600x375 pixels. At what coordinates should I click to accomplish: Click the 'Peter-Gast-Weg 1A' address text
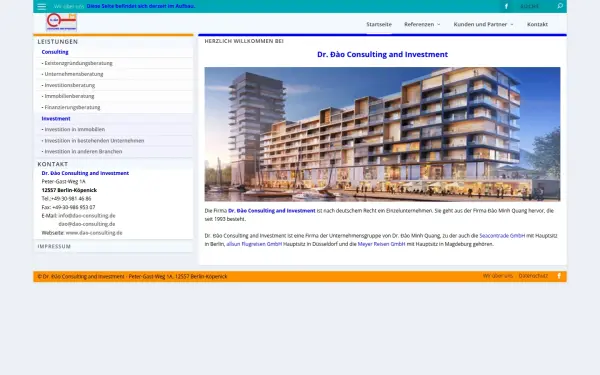click(64, 181)
